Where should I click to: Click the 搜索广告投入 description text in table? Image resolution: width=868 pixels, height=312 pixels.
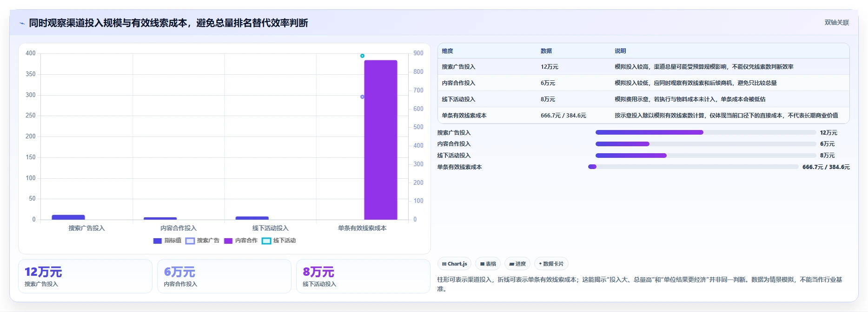tap(704, 67)
